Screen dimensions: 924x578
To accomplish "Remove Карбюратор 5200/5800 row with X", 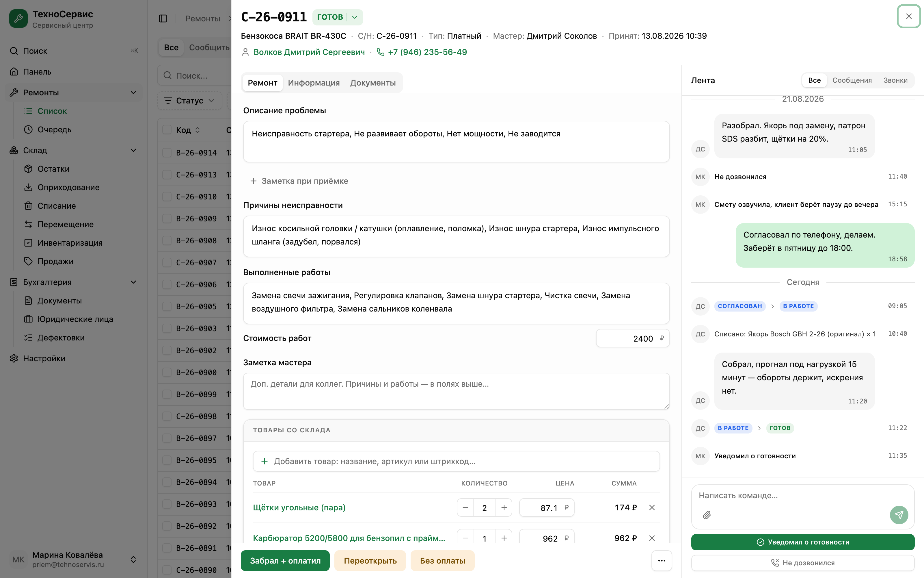I will pyautogui.click(x=652, y=538).
